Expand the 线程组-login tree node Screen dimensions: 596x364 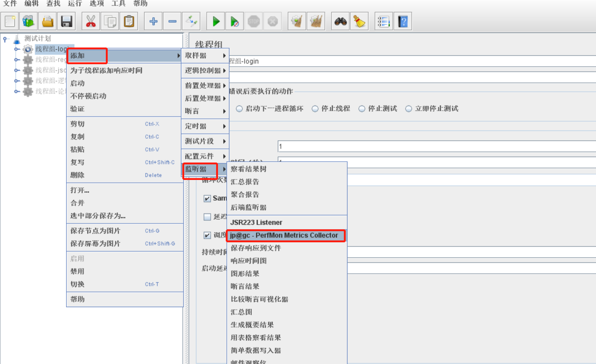[16, 49]
